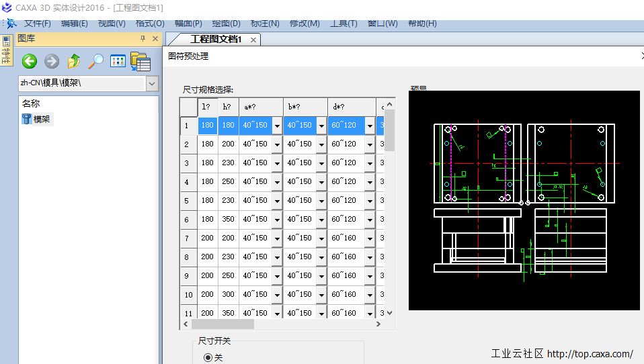Select d*? value 60~160 in row 8
The width and height of the screenshot is (644, 364).
coord(347,257)
